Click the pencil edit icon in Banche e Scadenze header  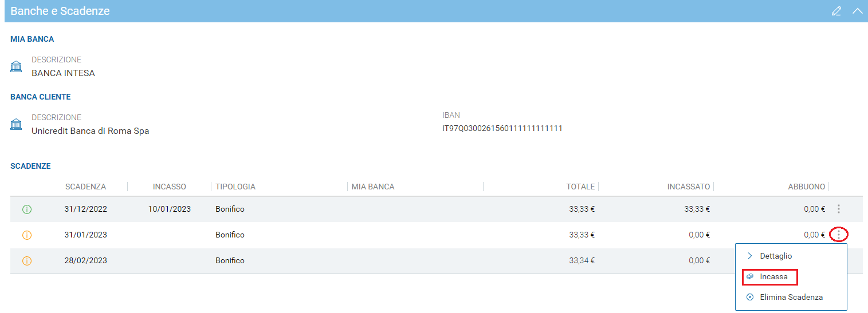pyautogui.click(x=836, y=11)
